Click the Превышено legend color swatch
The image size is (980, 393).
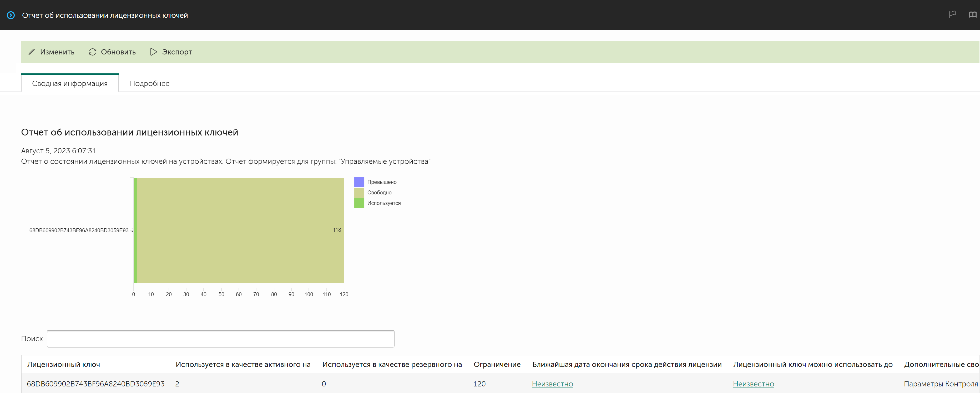tap(359, 182)
